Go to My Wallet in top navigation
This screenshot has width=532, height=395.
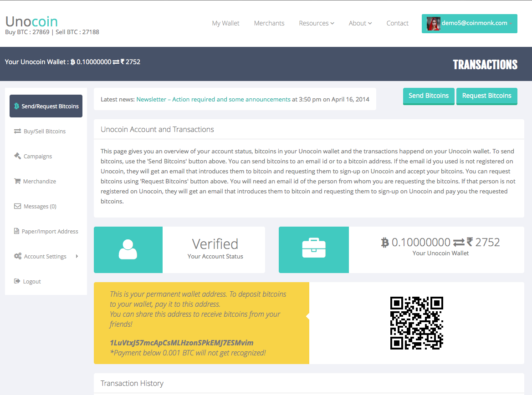coord(225,23)
